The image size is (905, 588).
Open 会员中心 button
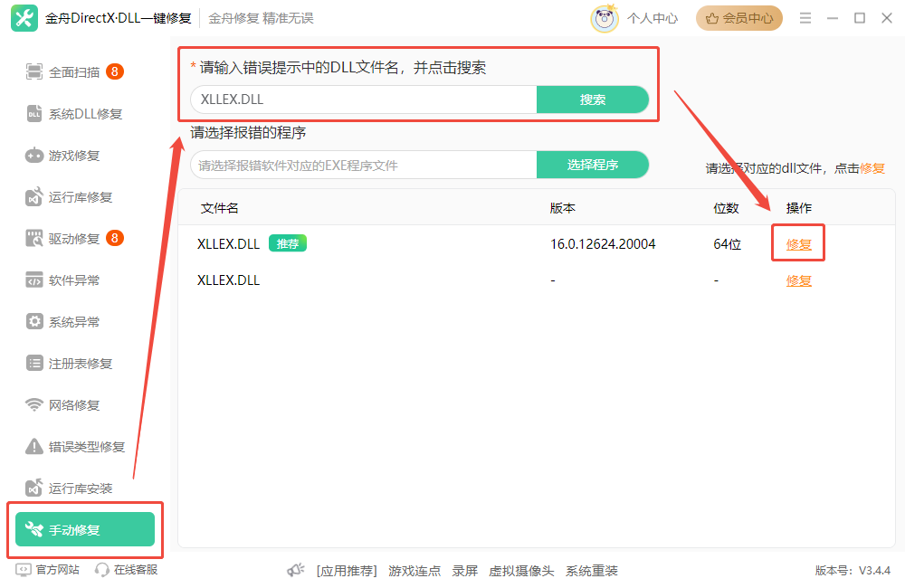739,18
